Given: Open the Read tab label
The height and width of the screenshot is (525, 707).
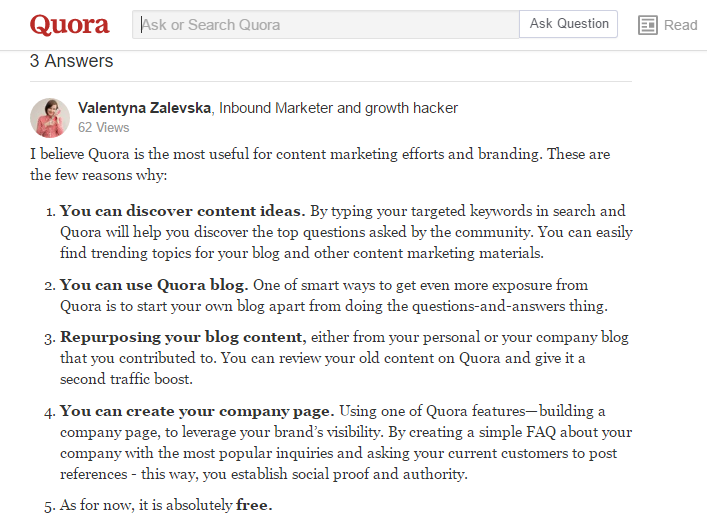Looking at the screenshot, I should tap(680, 25).
